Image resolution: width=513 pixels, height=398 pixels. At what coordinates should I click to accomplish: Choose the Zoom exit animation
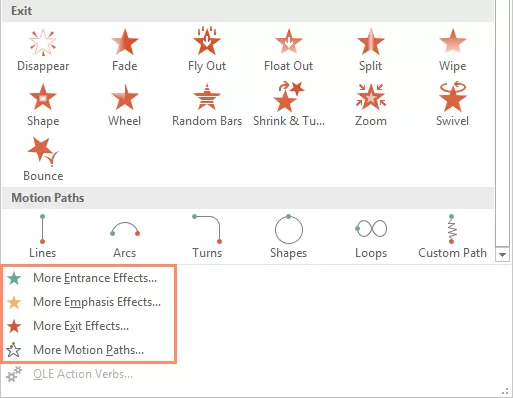click(x=371, y=105)
